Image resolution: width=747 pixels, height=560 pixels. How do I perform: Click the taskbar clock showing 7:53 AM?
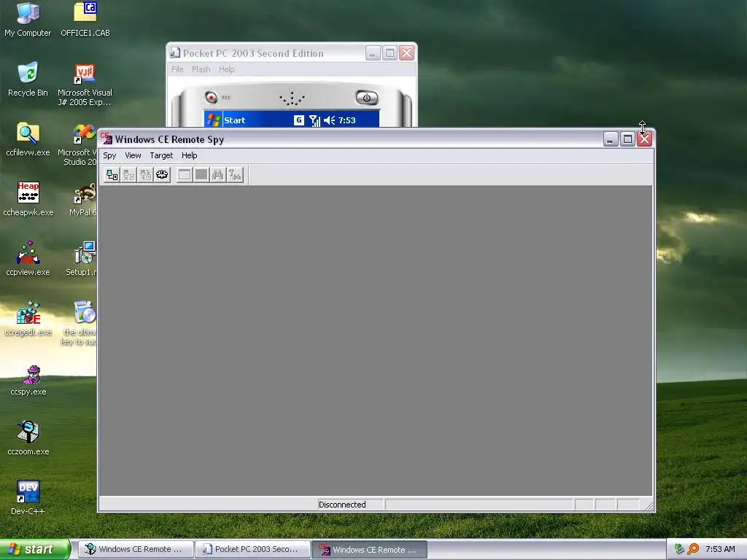click(x=720, y=549)
